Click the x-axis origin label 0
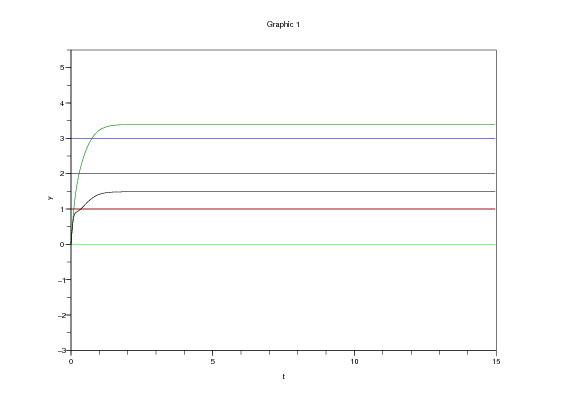This screenshot has width=567, height=401. 71,362
